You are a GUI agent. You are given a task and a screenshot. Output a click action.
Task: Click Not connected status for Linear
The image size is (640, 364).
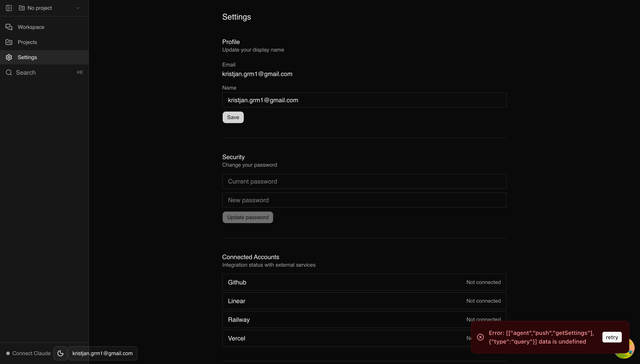tap(484, 301)
